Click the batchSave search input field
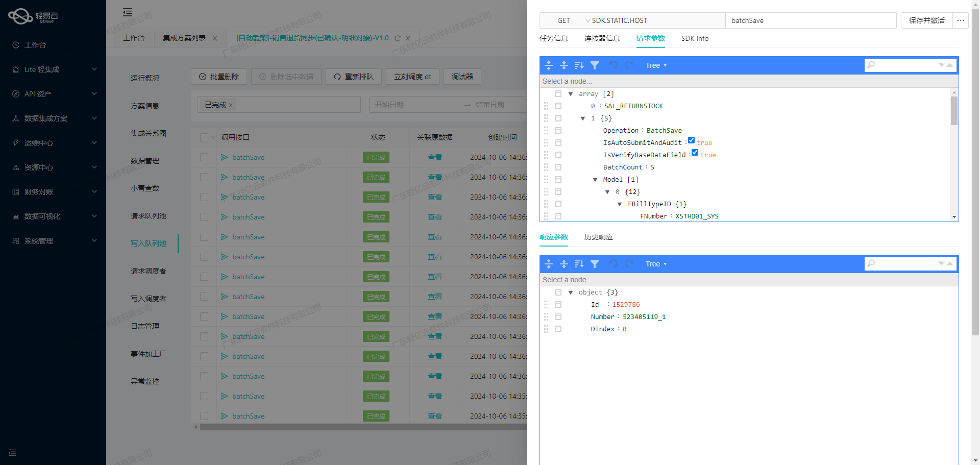This screenshot has width=980, height=465. point(811,20)
